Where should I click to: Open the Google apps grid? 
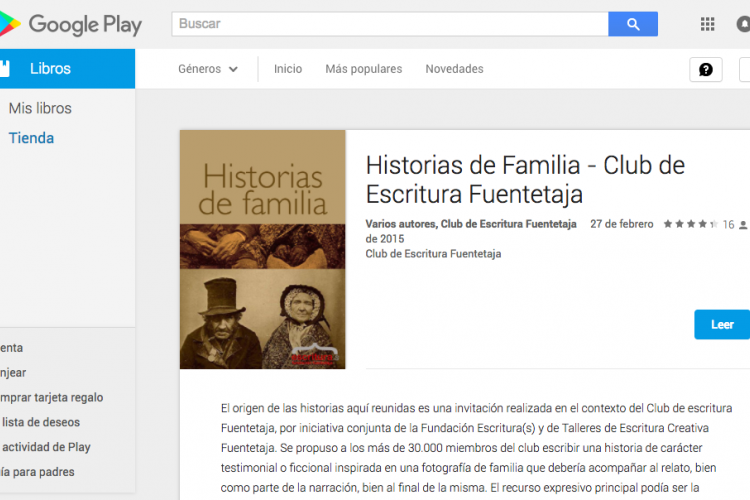708,24
